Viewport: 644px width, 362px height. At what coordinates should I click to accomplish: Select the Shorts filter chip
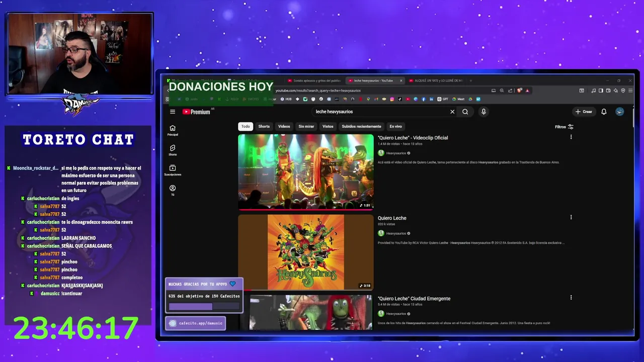[x=264, y=127]
